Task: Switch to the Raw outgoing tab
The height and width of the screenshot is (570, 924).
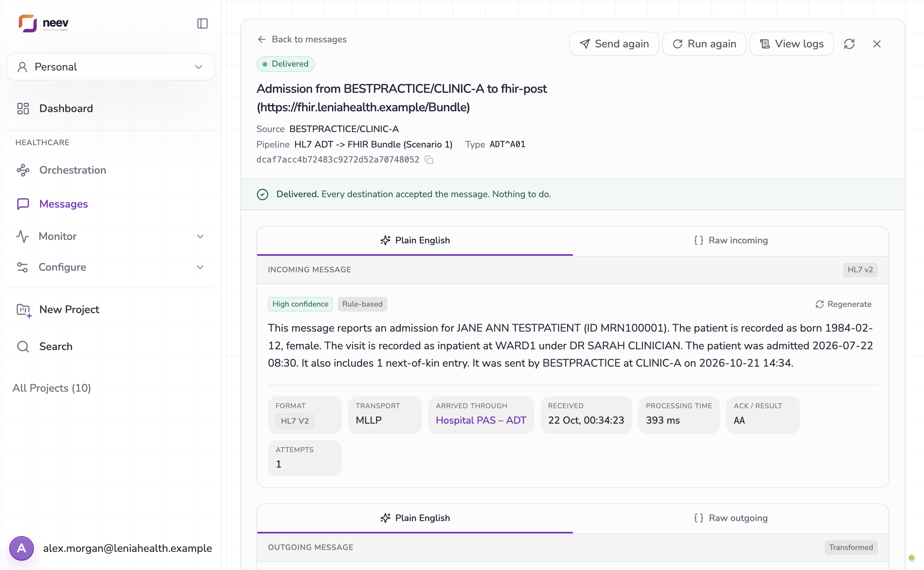Action: (731, 518)
